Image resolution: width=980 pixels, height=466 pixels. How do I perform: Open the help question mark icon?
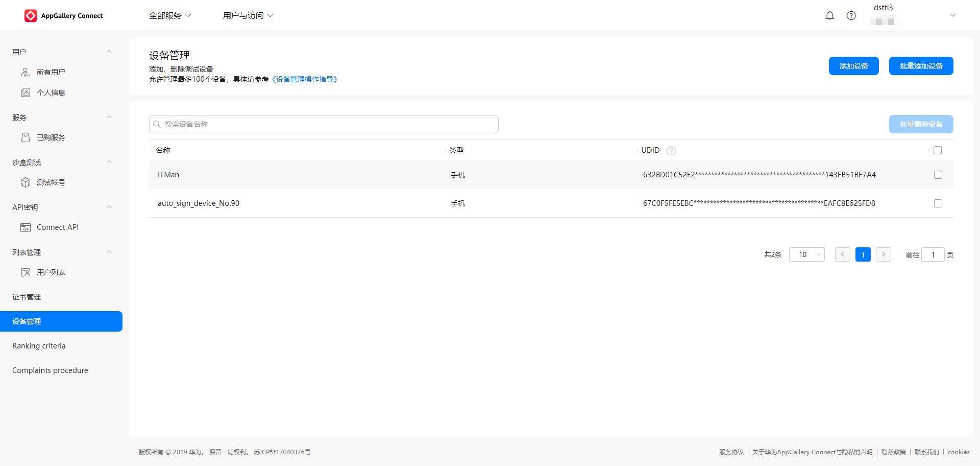pos(851,16)
